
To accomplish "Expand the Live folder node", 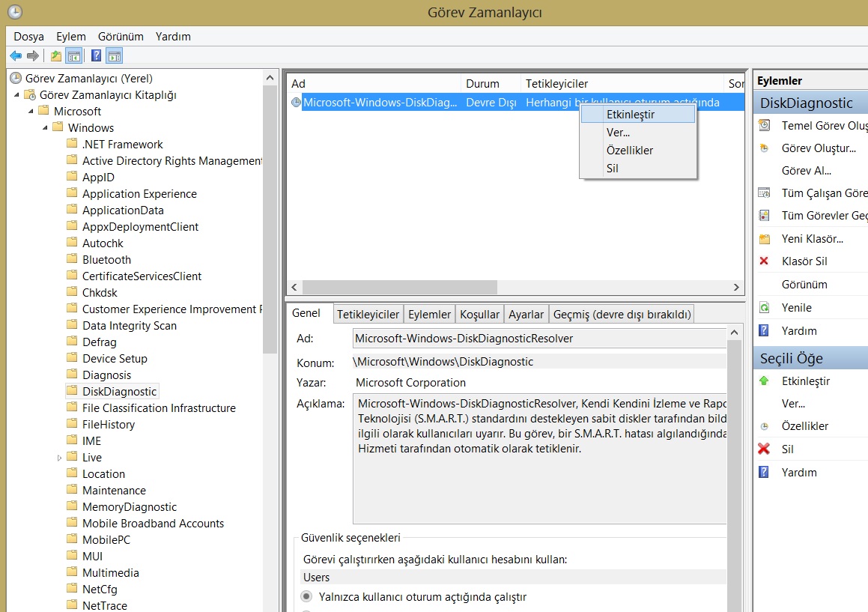I will pyautogui.click(x=60, y=458).
